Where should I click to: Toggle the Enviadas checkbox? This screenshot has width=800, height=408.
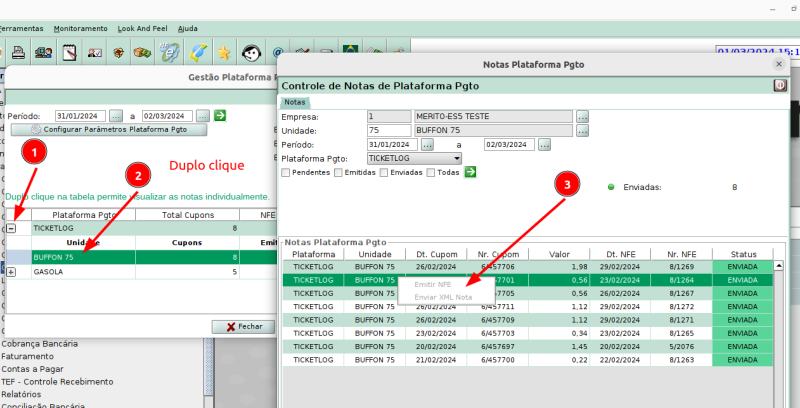coord(383,172)
